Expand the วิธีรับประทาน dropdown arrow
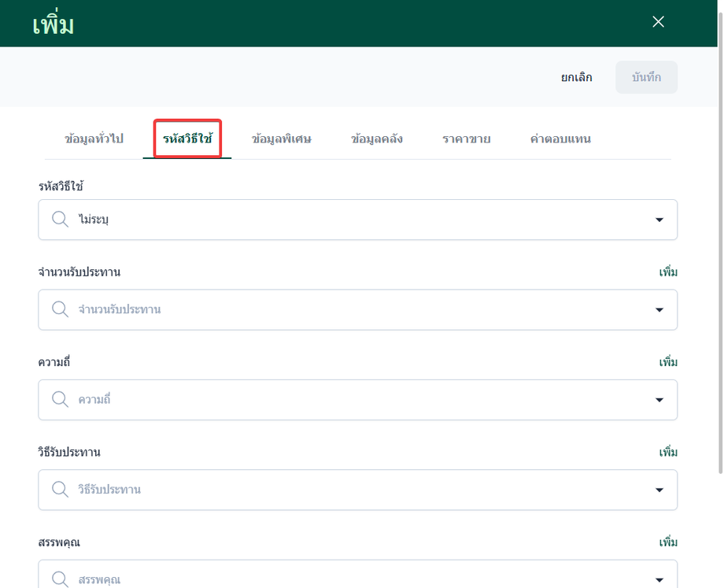This screenshot has width=724, height=588. pos(659,490)
